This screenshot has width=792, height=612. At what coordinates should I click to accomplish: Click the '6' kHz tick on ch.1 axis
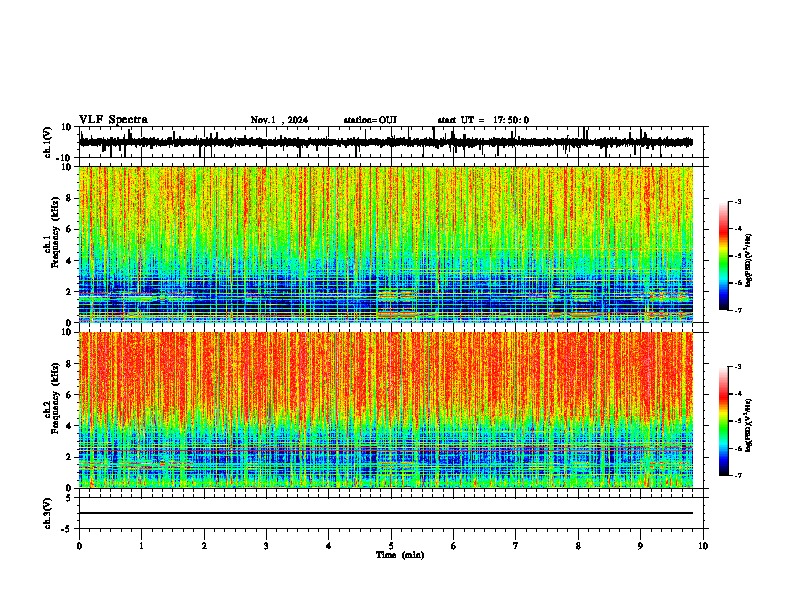tap(69, 229)
